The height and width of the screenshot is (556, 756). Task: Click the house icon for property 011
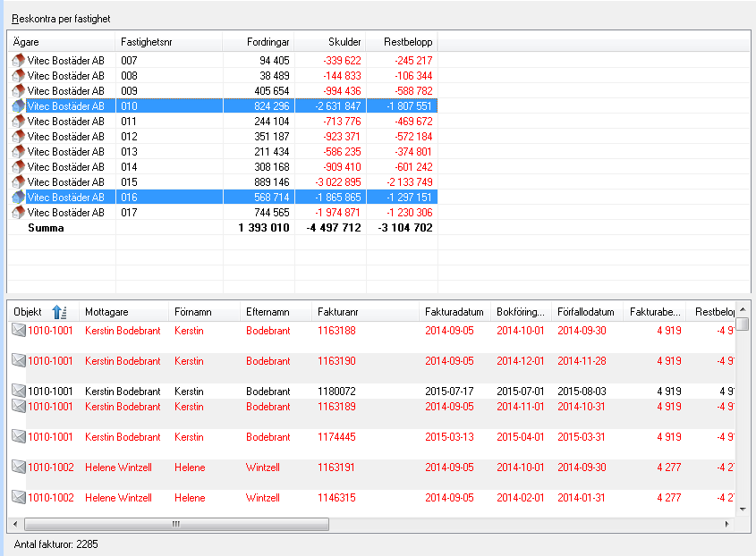(x=18, y=121)
